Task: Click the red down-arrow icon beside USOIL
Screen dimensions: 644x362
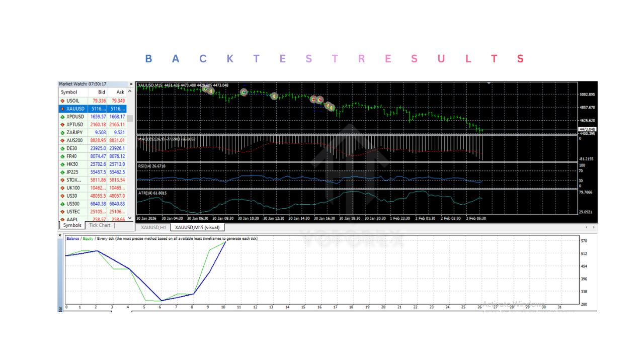Action: click(61, 101)
